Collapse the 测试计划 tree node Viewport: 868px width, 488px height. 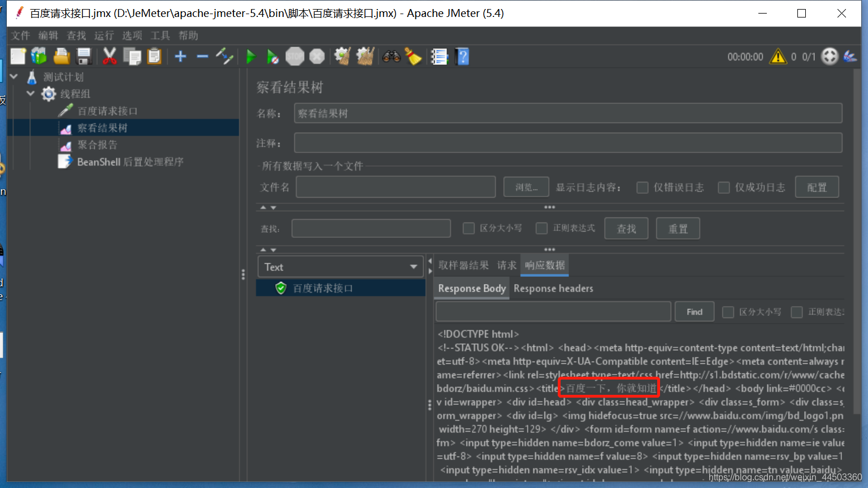click(14, 76)
